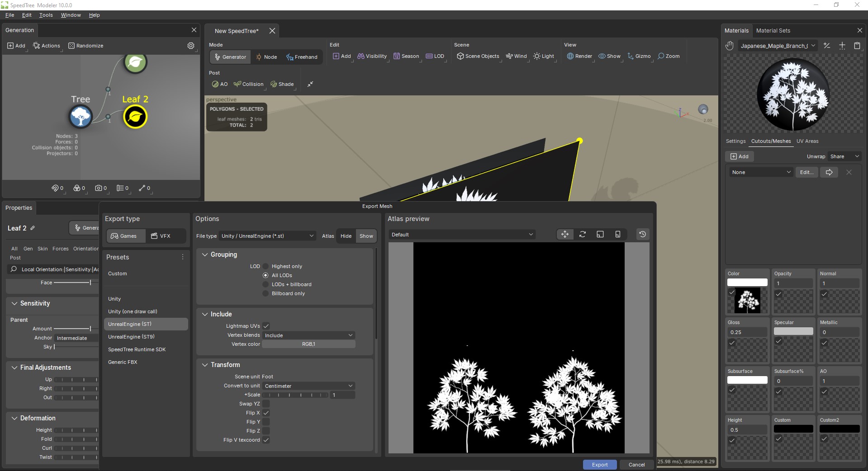Collapse the Grouping section

click(x=205, y=254)
